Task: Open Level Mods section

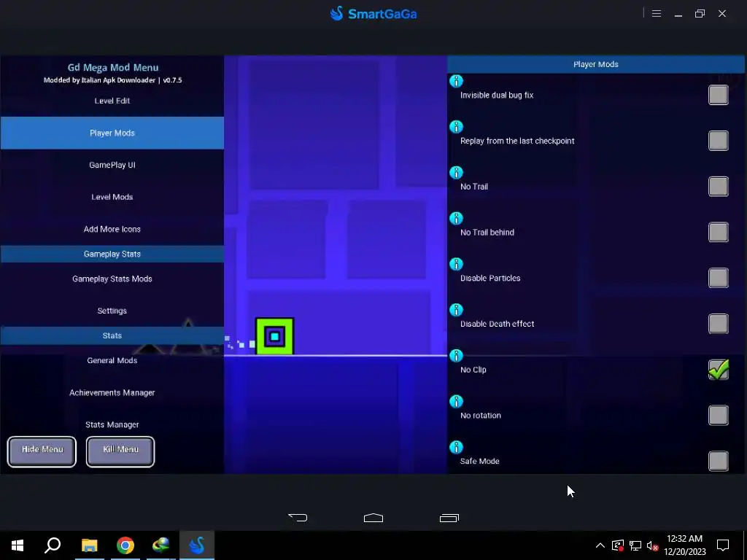Action: pyautogui.click(x=112, y=197)
